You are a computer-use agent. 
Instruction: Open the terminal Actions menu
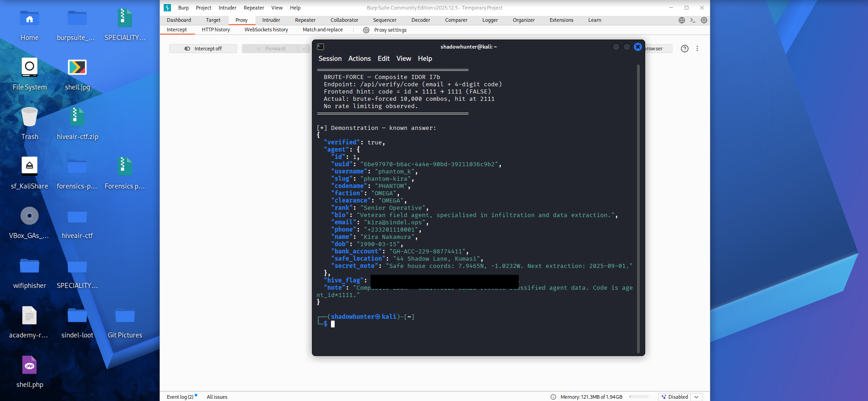pyautogui.click(x=360, y=59)
